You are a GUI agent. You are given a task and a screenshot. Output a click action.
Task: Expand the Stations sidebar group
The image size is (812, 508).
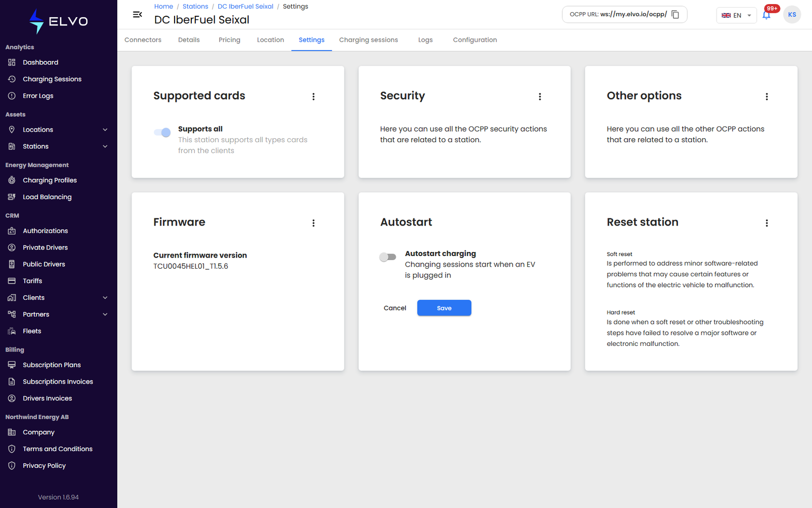pyautogui.click(x=105, y=146)
